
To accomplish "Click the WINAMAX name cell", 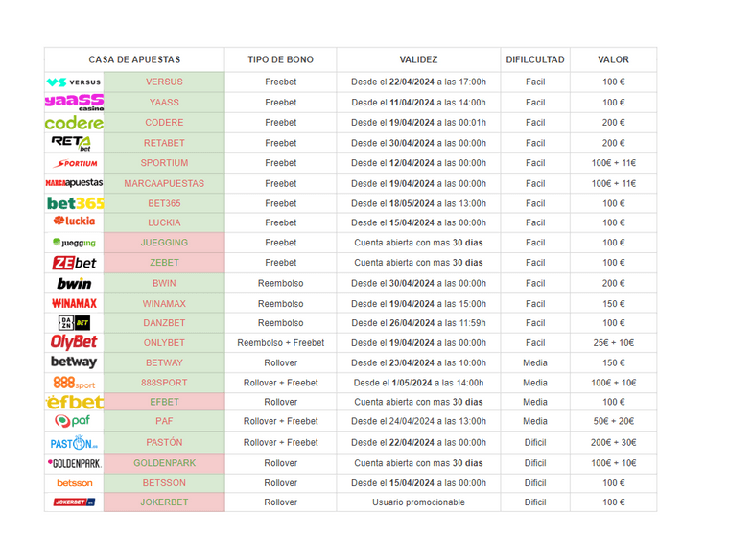I will 164,303.
